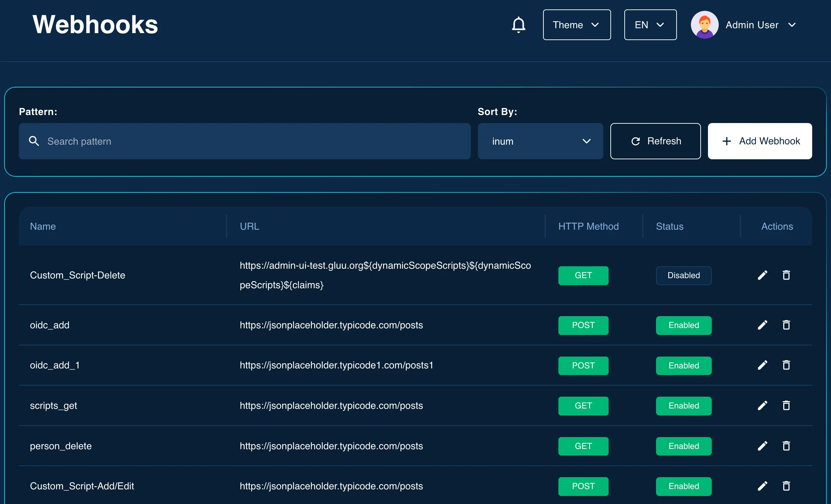Open the notifications bell
The height and width of the screenshot is (504, 831).
pos(518,25)
